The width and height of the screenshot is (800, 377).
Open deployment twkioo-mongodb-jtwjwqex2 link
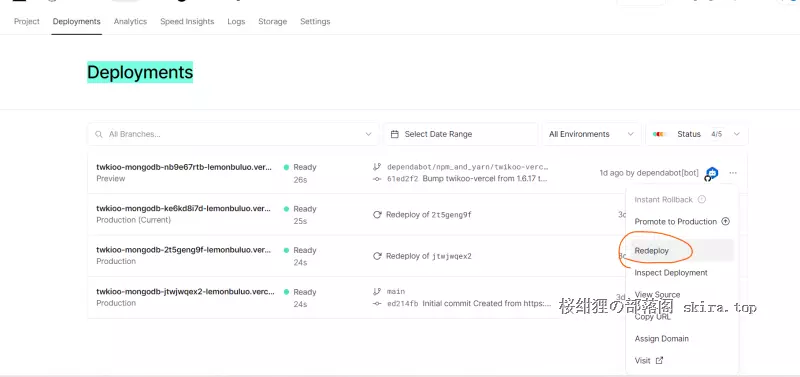tap(186, 292)
